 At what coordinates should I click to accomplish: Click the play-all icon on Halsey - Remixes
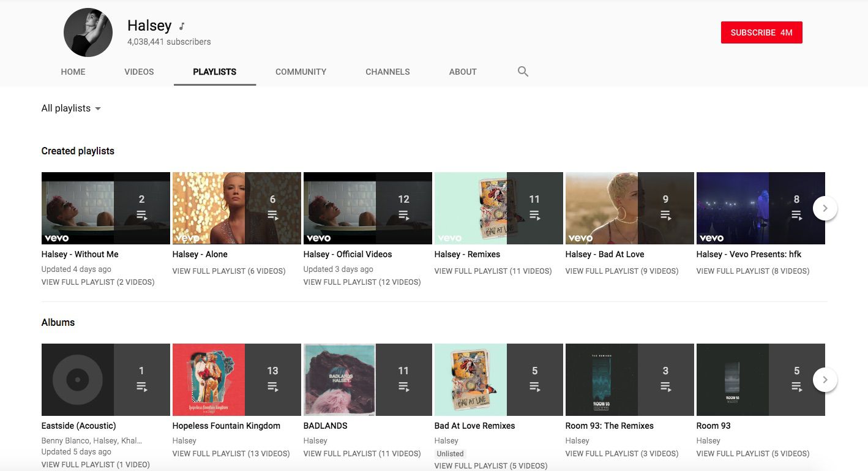click(x=534, y=215)
